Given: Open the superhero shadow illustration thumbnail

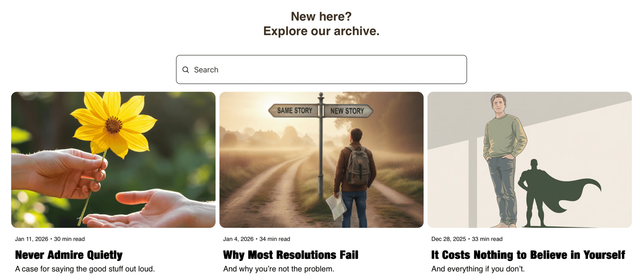Looking at the screenshot, I should click(x=530, y=160).
